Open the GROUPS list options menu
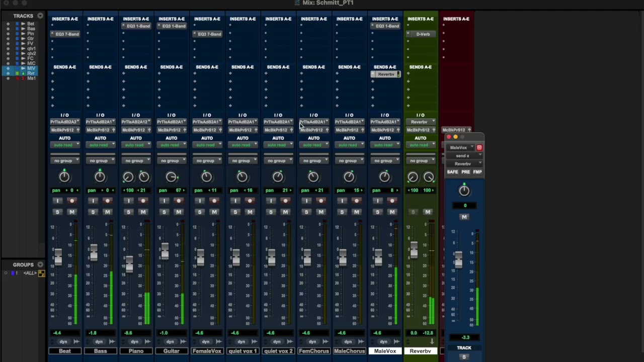This screenshot has height=362, width=644. [x=40, y=264]
